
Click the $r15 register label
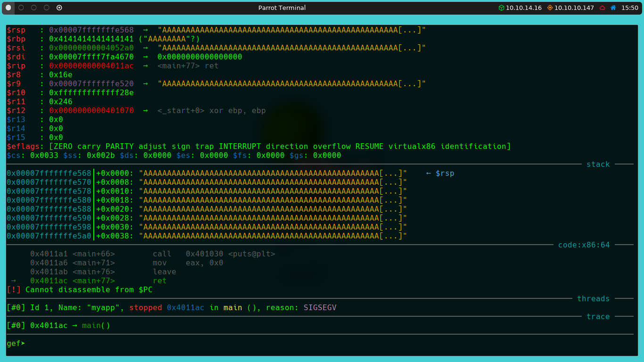pos(16,138)
